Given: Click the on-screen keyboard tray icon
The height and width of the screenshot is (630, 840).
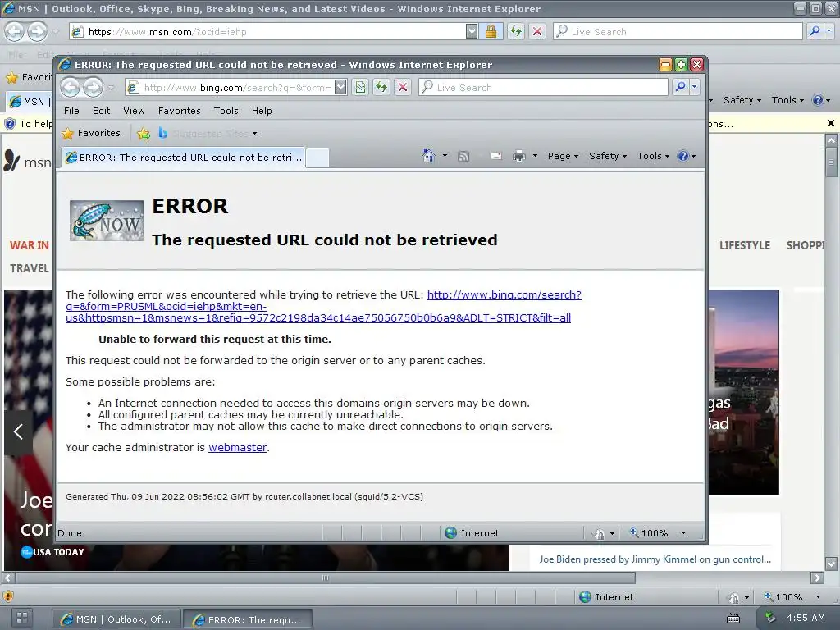Looking at the screenshot, I should click(733, 619).
